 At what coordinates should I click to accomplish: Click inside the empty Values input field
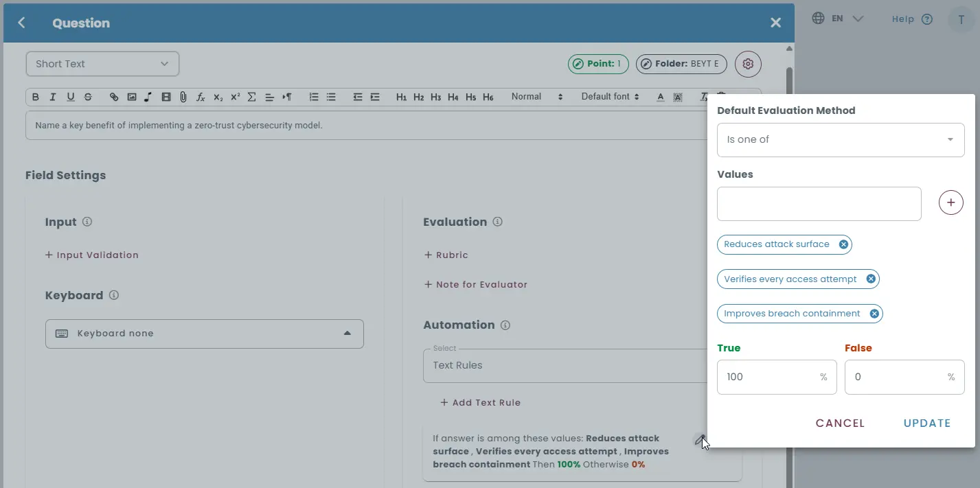point(819,203)
